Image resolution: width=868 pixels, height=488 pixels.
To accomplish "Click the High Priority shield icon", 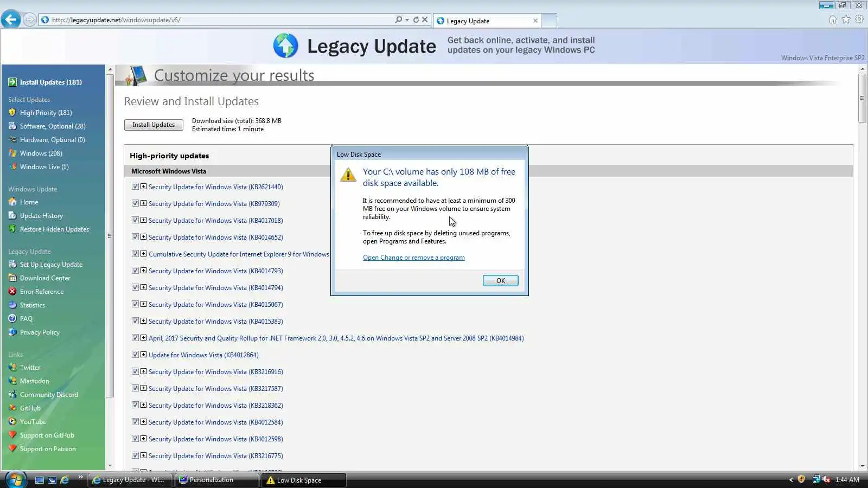I will 12,113.
